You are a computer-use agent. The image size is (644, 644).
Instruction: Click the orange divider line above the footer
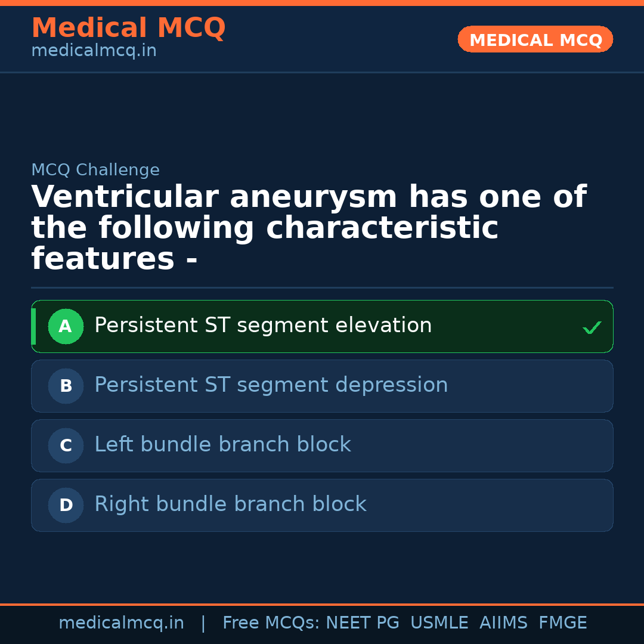[x=322, y=603]
